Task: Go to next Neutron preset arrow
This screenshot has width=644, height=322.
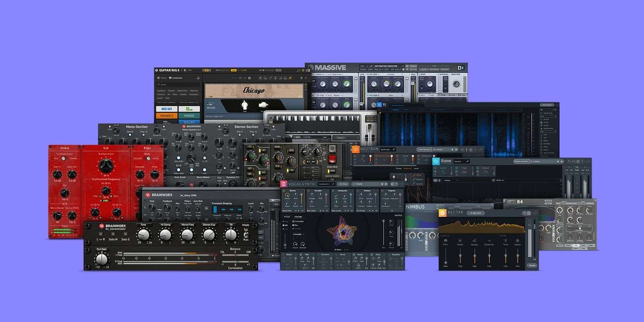Action: [456, 150]
